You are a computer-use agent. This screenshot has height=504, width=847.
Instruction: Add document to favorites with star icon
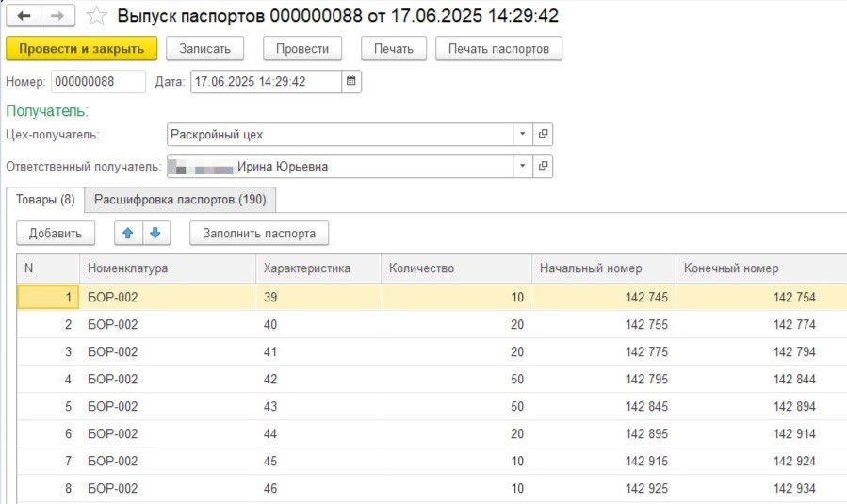(x=95, y=16)
